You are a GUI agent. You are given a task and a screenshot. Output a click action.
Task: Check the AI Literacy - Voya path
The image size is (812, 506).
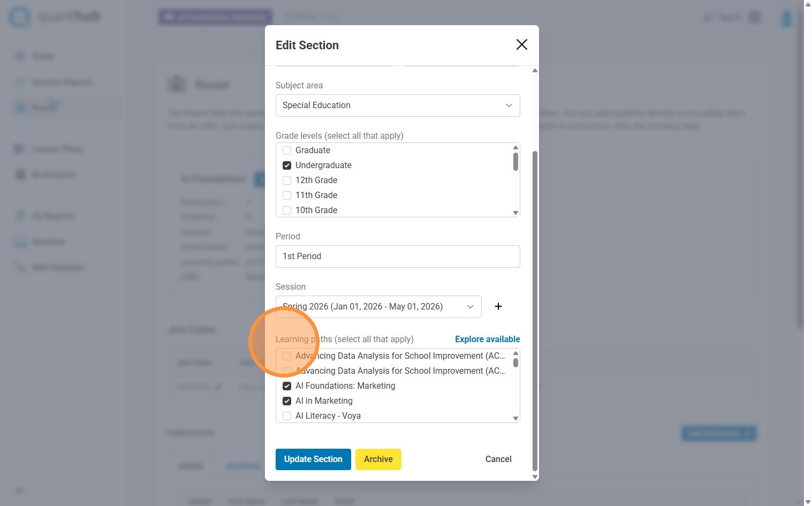point(287,416)
